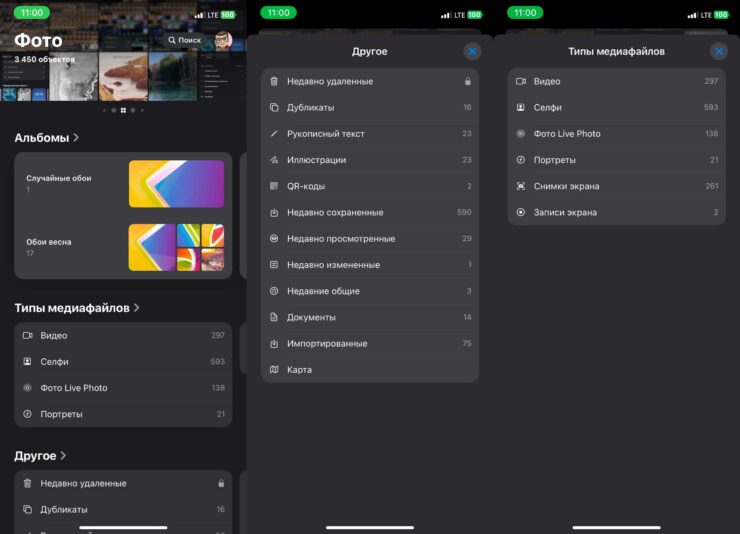This screenshot has height=534, width=740.
Task: Tap the Поиск search button
Action: pos(185,40)
